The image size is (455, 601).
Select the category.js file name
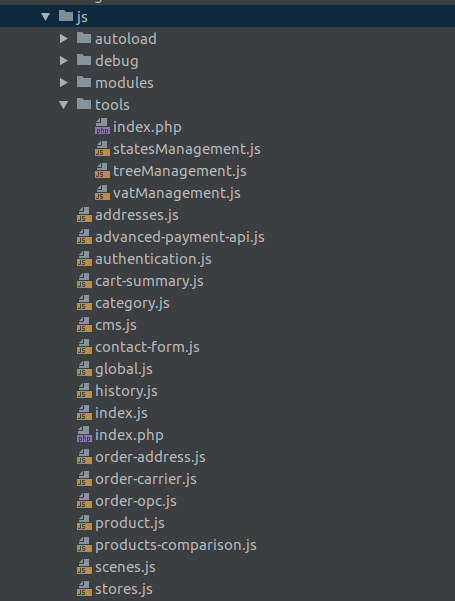click(132, 304)
